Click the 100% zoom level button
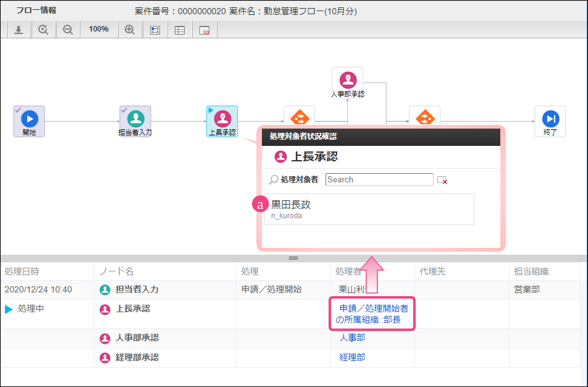 99,29
